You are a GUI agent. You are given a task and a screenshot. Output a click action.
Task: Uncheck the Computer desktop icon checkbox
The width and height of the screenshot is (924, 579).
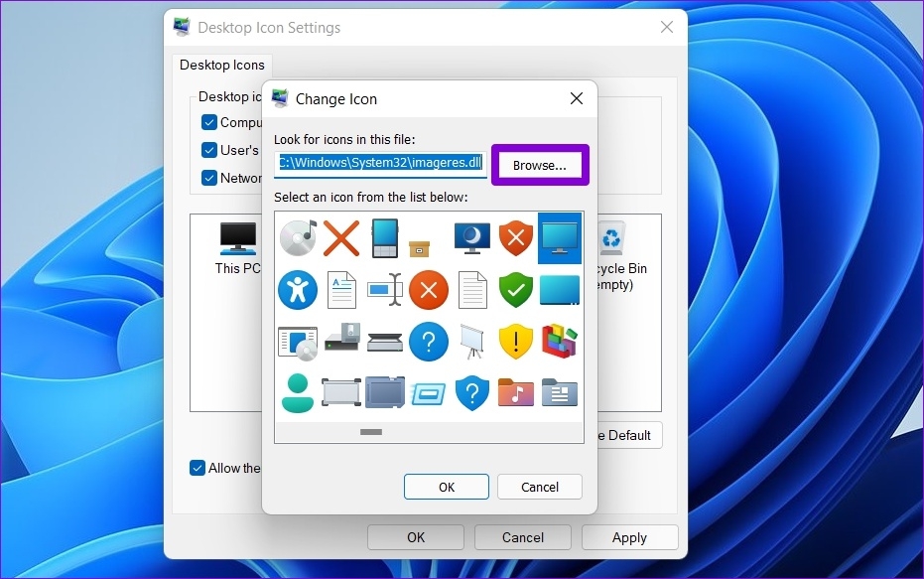(208, 122)
